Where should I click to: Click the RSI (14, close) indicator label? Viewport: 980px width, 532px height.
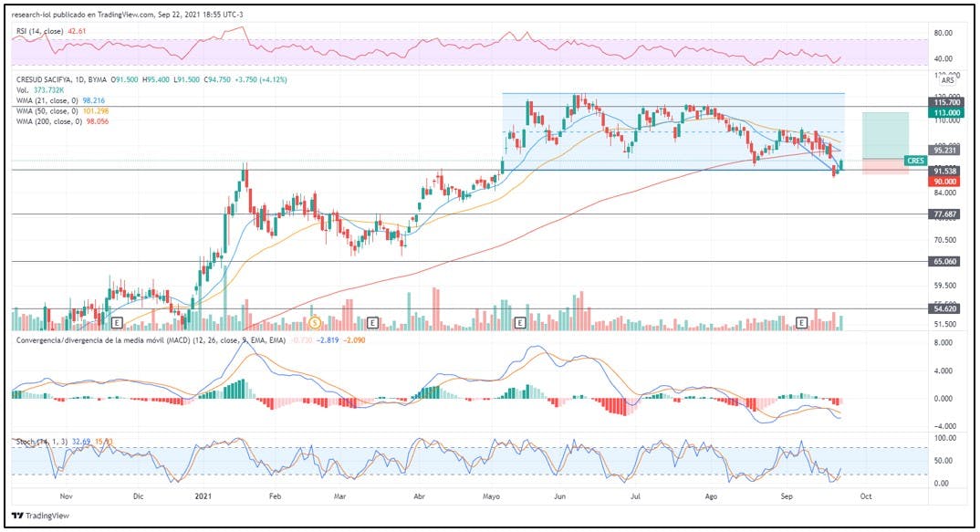40,31
